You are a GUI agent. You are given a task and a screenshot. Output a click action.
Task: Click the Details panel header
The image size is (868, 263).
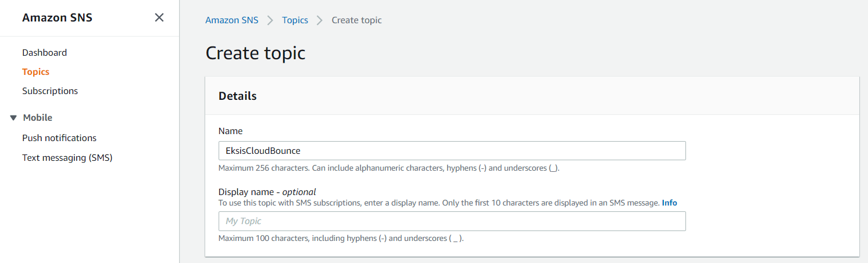(238, 96)
